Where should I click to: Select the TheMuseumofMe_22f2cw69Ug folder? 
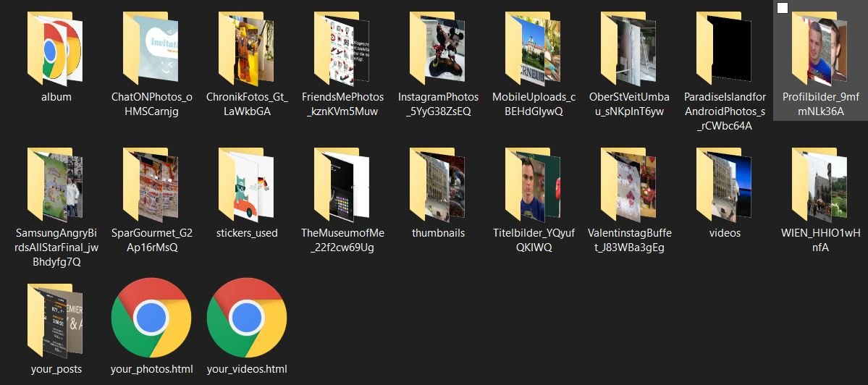[x=342, y=185]
